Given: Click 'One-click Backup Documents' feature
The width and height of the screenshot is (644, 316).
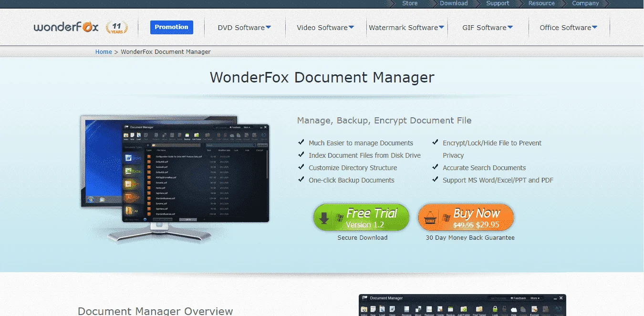Looking at the screenshot, I should tap(351, 180).
